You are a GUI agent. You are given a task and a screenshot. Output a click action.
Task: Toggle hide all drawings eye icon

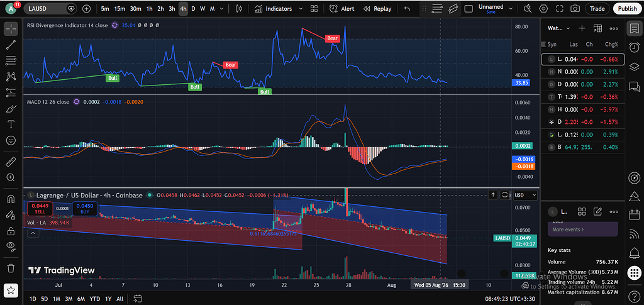(x=11, y=247)
